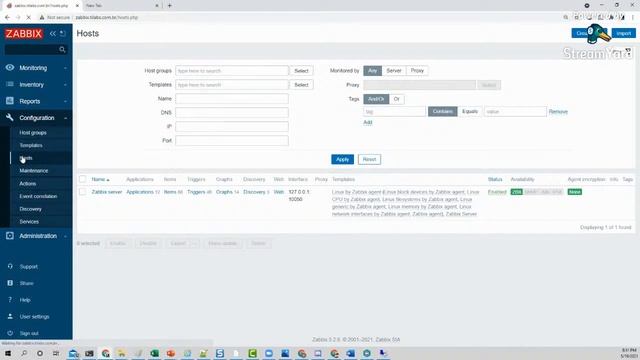The width and height of the screenshot is (640, 360).
Task: Click the Sign out power icon
Action: coord(10,333)
